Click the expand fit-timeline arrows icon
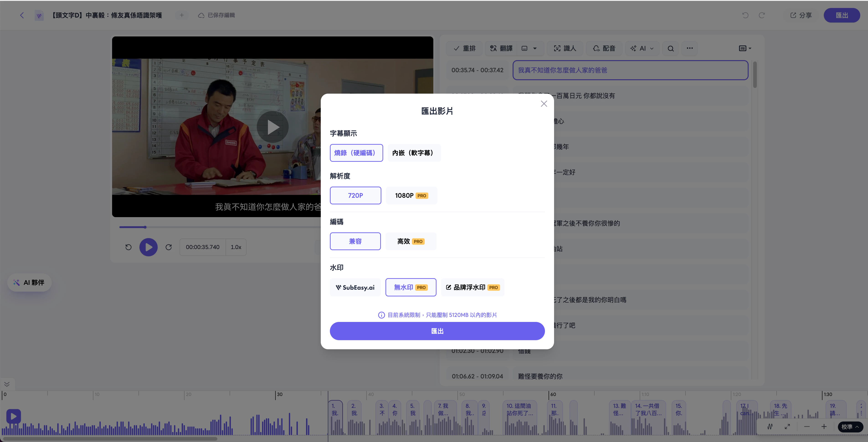 coord(787,427)
